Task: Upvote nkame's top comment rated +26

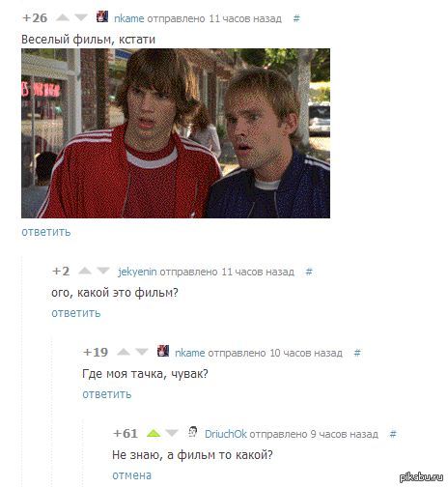Action: [x=63, y=17]
